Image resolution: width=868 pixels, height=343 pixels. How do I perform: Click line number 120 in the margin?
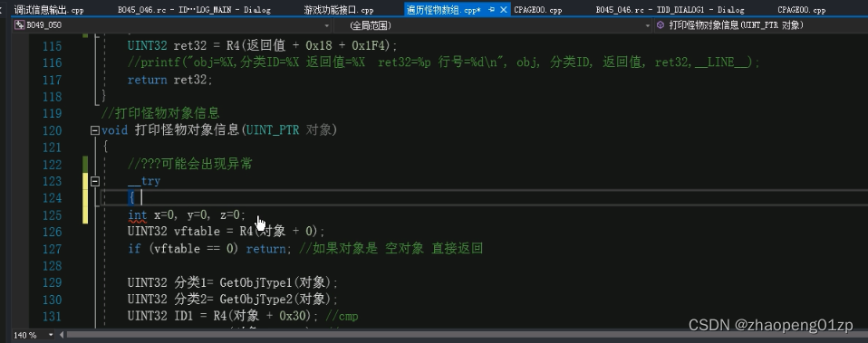point(53,130)
